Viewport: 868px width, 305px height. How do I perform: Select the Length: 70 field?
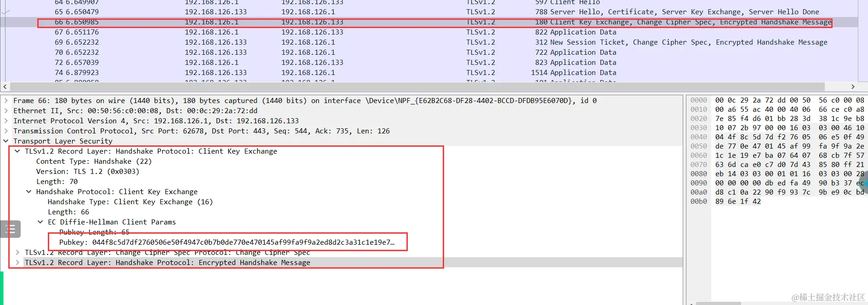[57, 181]
